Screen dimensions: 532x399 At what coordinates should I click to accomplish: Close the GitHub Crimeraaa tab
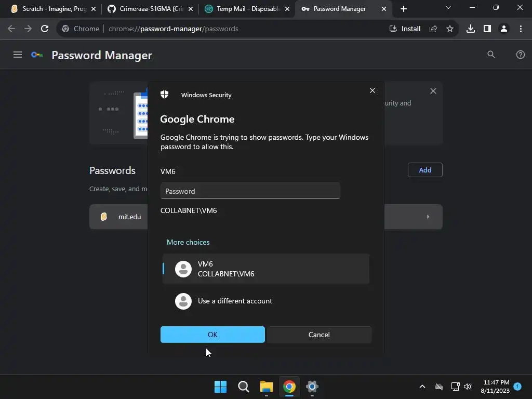(190, 9)
